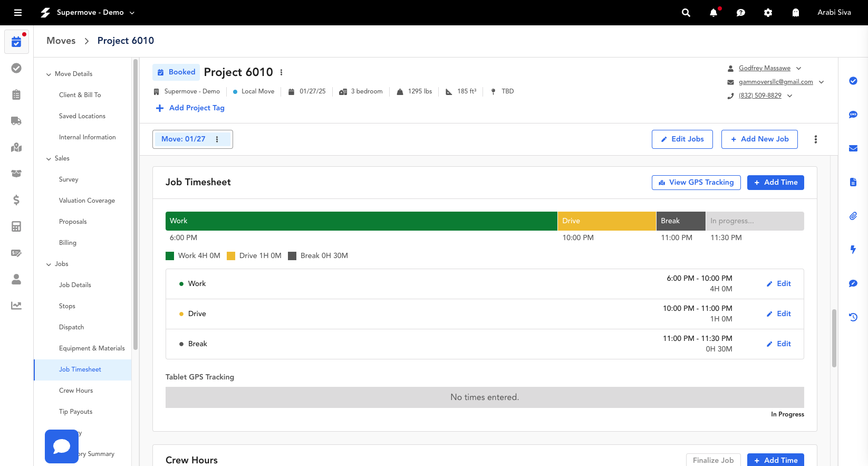
Task: Go to Crew Hours in the sidebar
Action: pos(76,391)
